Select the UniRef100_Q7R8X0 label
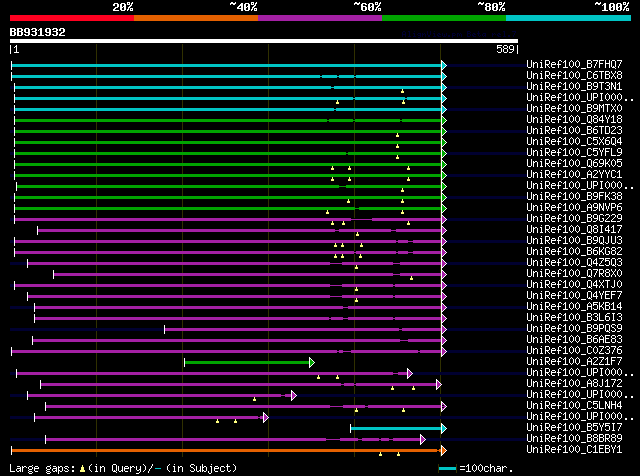Image resolution: width=640 pixels, height=476 pixels. [x=574, y=274]
